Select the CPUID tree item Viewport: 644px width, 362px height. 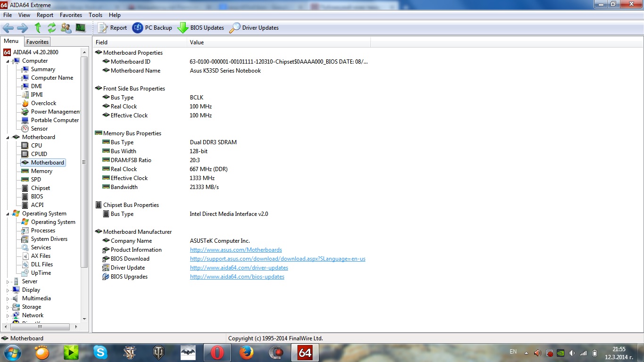coord(39,154)
